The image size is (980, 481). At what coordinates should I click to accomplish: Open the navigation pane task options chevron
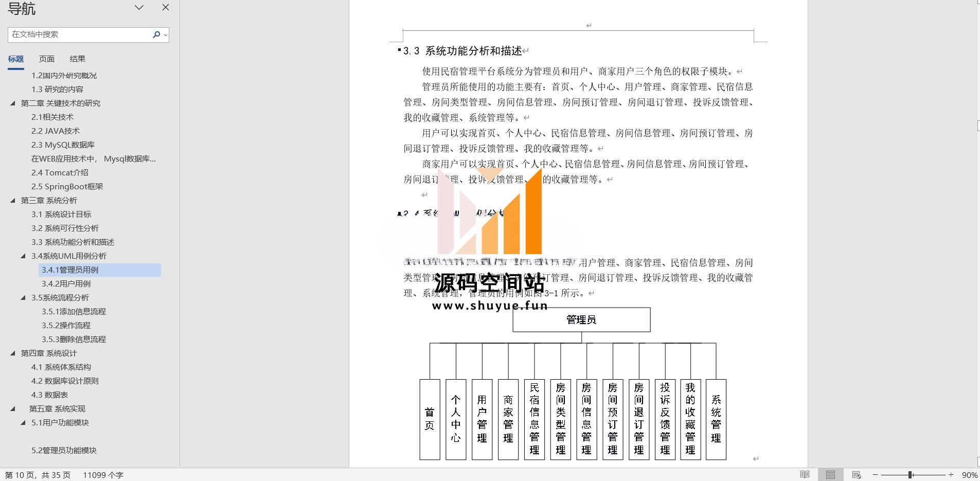pos(139,7)
